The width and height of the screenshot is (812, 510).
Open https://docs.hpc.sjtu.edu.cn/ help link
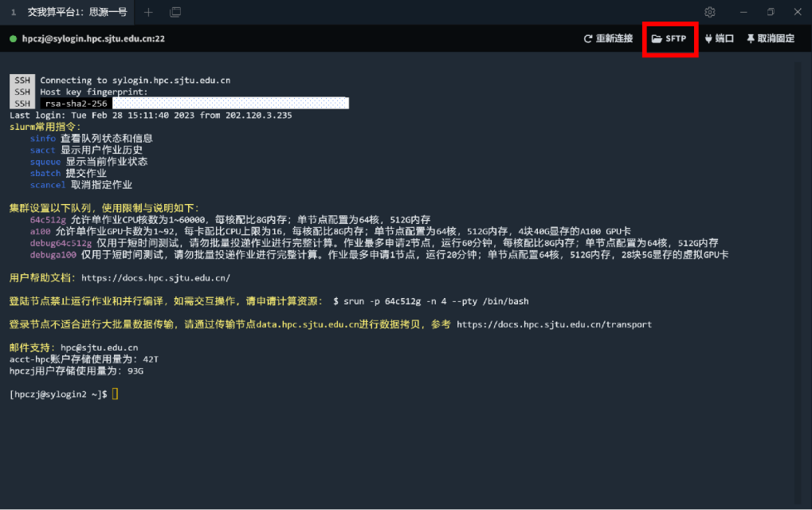click(x=156, y=278)
